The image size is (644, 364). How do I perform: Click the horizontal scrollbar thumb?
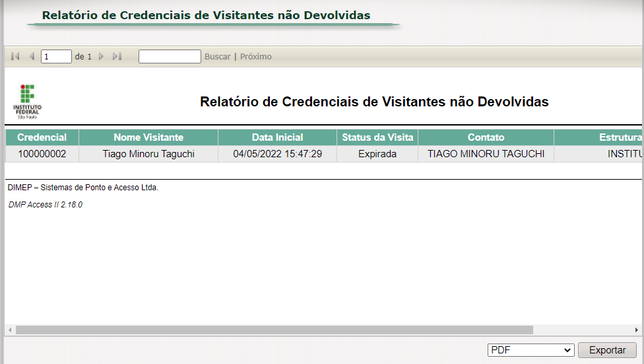[x=274, y=330]
